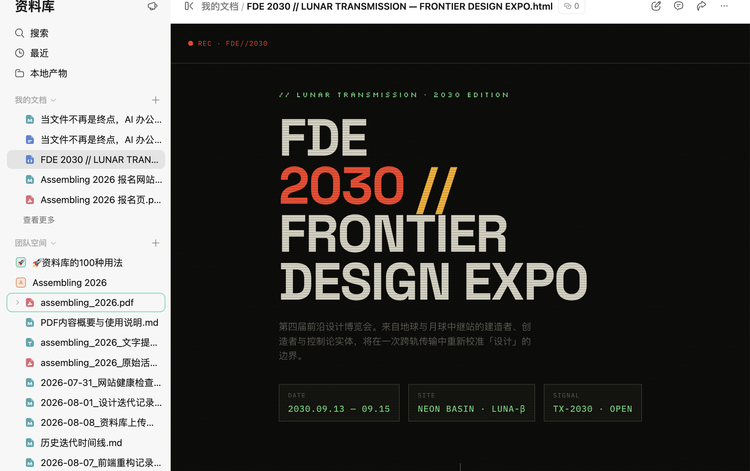
Task: Open 本地产物 folder entry
Action: pyautogui.click(x=48, y=73)
